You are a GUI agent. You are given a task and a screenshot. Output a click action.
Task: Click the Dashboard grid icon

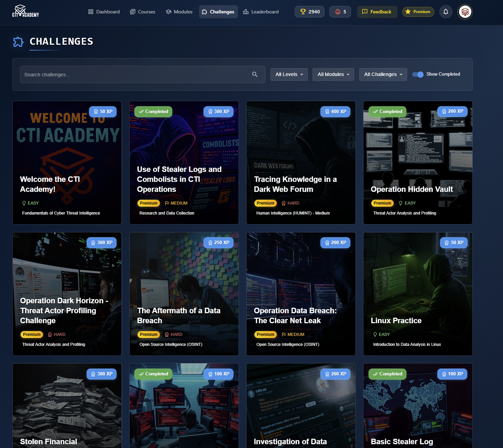[x=91, y=12]
